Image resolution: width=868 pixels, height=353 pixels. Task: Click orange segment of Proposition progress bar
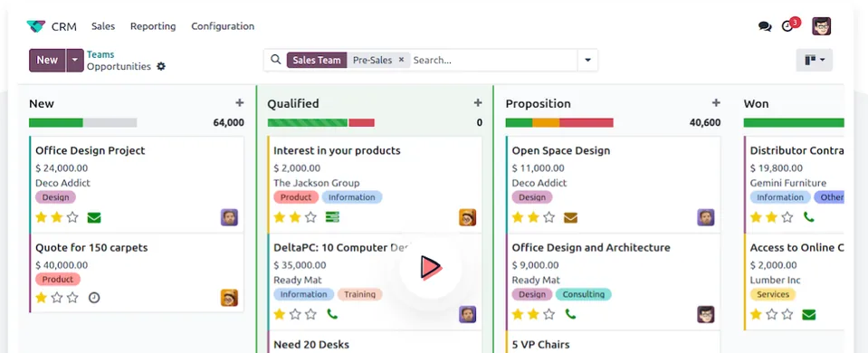(x=546, y=123)
